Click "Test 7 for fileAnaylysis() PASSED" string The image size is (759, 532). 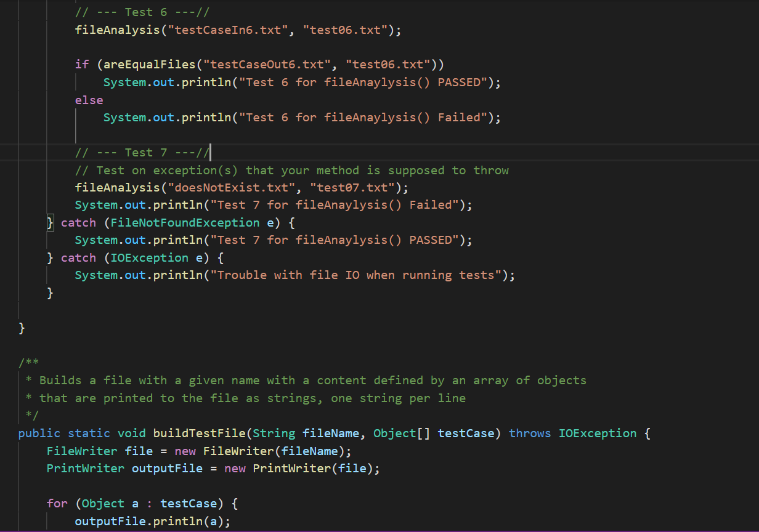coord(334,240)
